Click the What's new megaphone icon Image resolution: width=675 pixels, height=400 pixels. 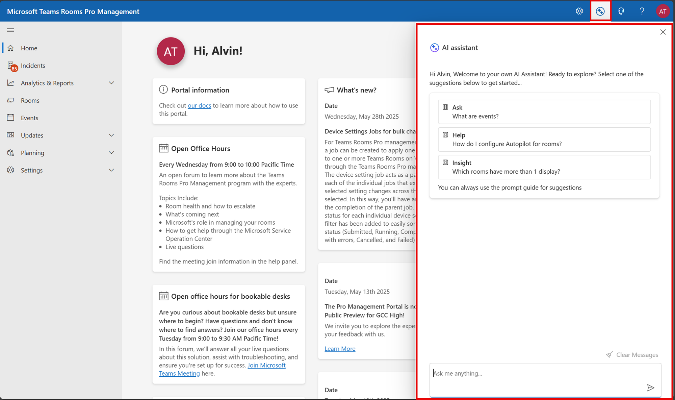click(x=329, y=90)
